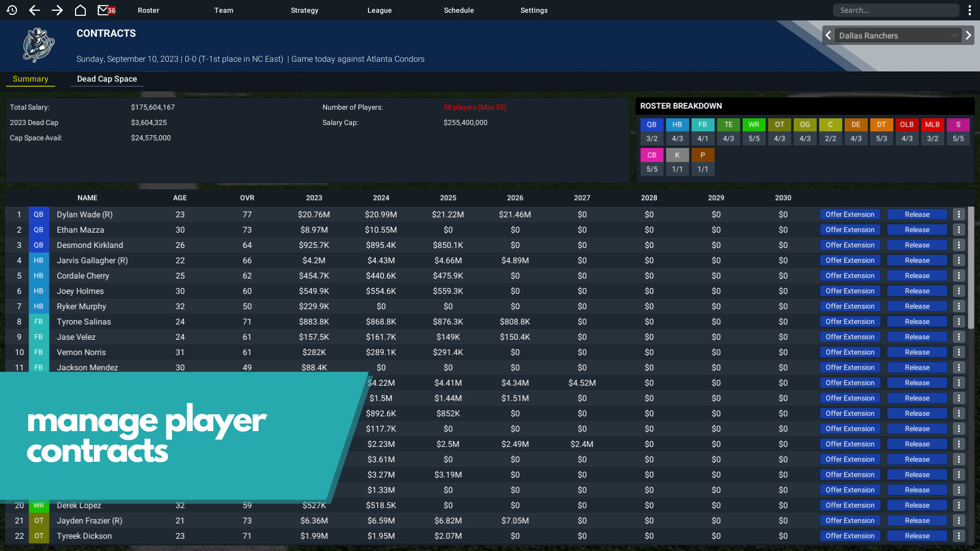Click the Search input field

pyautogui.click(x=896, y=10)
